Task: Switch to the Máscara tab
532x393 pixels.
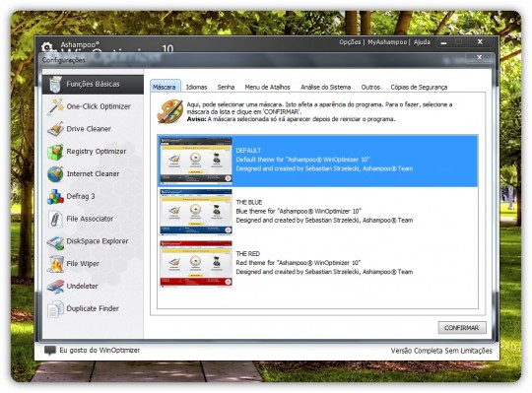Action: 165,87
